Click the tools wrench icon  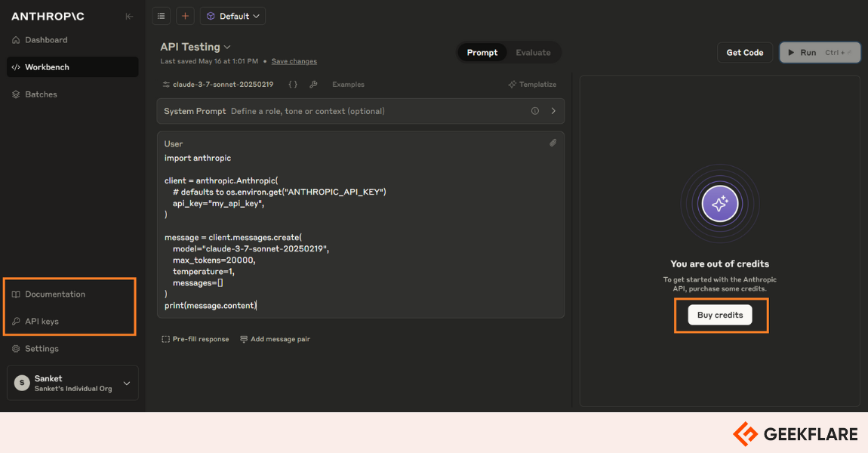point(313,84)
